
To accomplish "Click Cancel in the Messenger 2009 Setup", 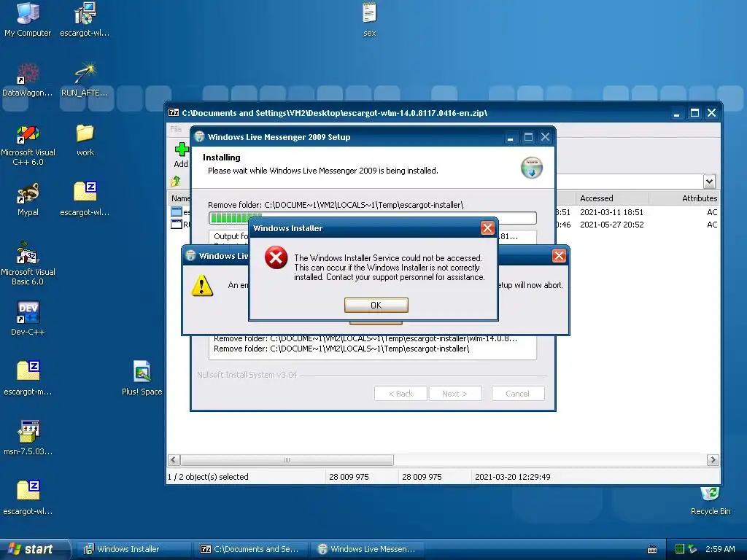I will point(518,394).
